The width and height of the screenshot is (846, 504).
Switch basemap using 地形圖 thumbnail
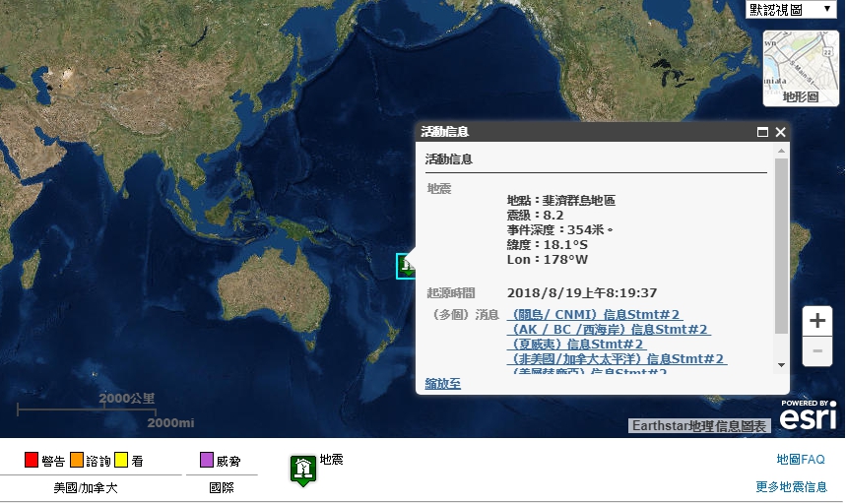point(799,67)
